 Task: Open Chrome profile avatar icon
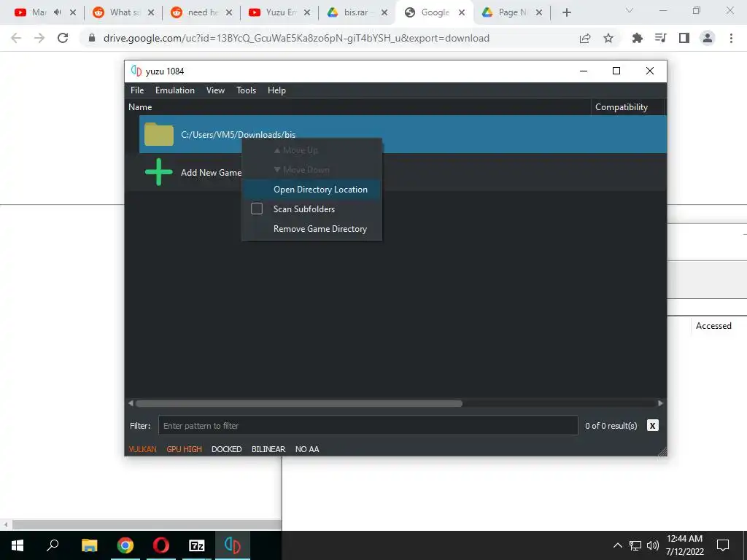708,38
